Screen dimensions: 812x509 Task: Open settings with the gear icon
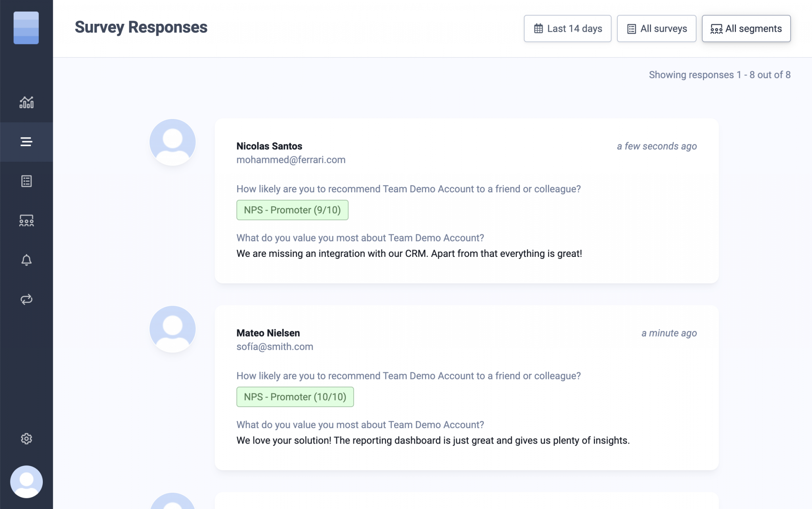pyautogui.click(x=26, y=438)
